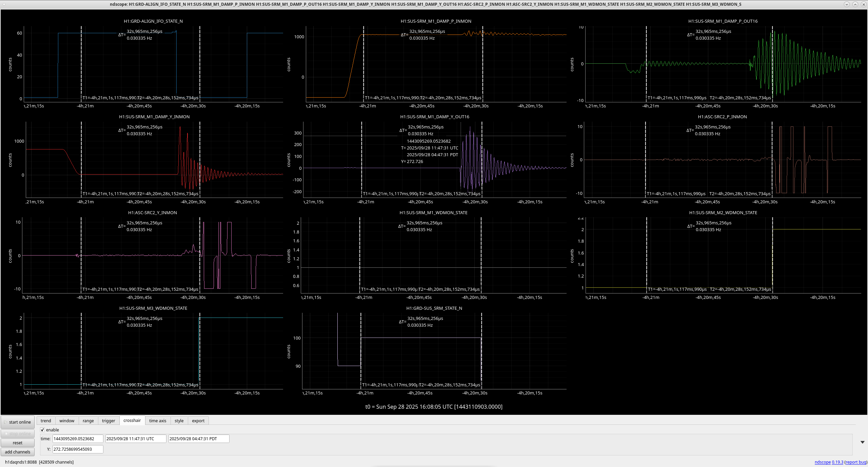
Task: Click the add channels button
Action: coord(18,452)
